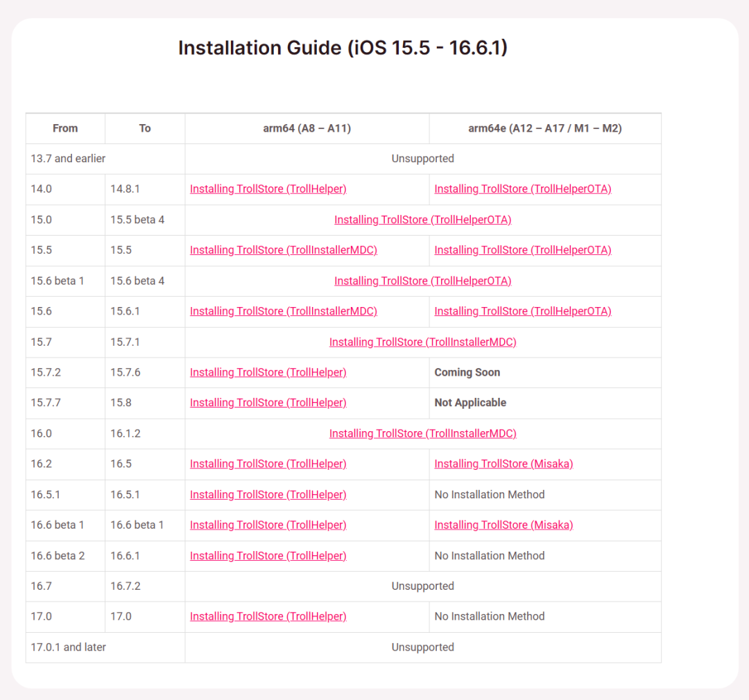
Task: Click the 16.6.1 cell
Action: 145,556
